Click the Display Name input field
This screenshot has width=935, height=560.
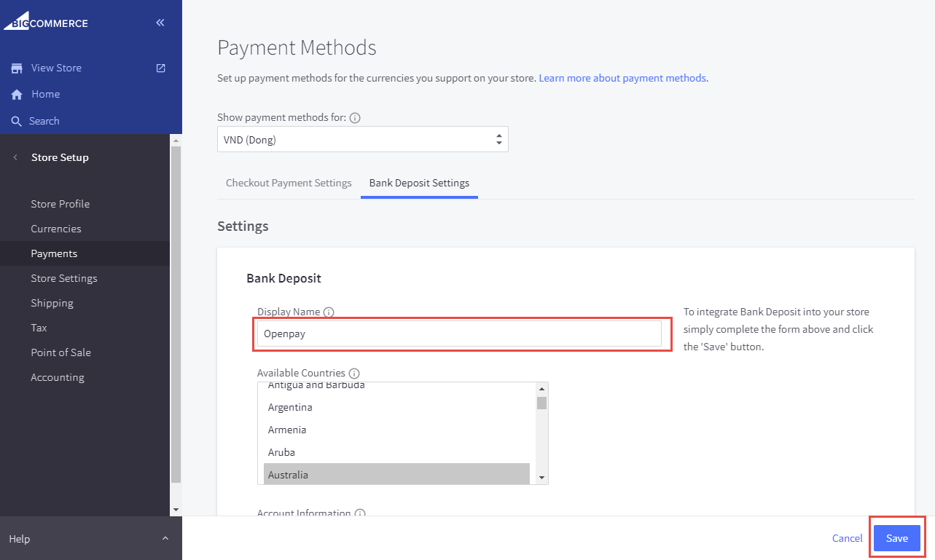click(x=459, y=334)
